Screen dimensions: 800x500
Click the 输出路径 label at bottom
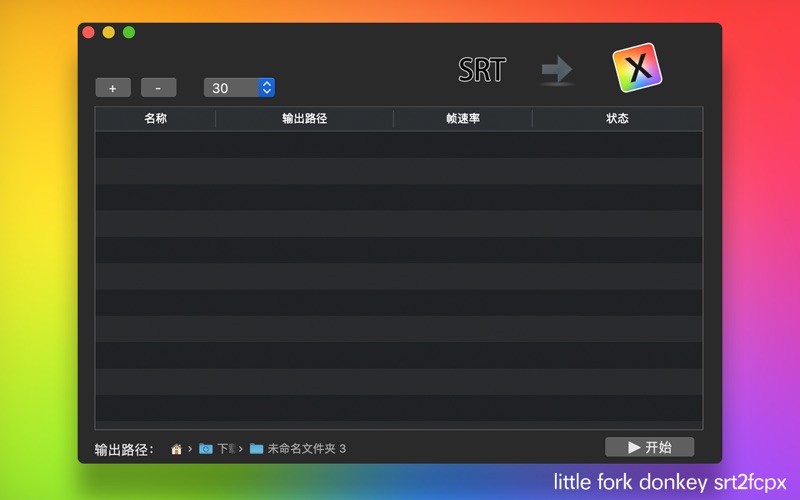coord(124,449)
